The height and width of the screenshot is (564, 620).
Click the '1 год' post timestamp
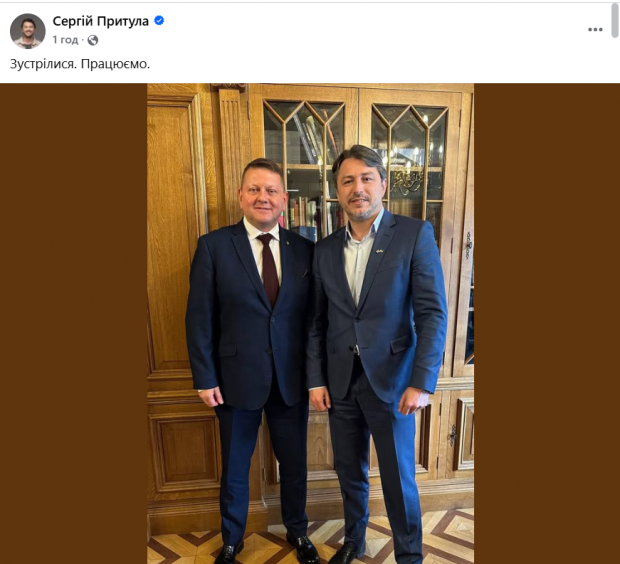[65, 40]
